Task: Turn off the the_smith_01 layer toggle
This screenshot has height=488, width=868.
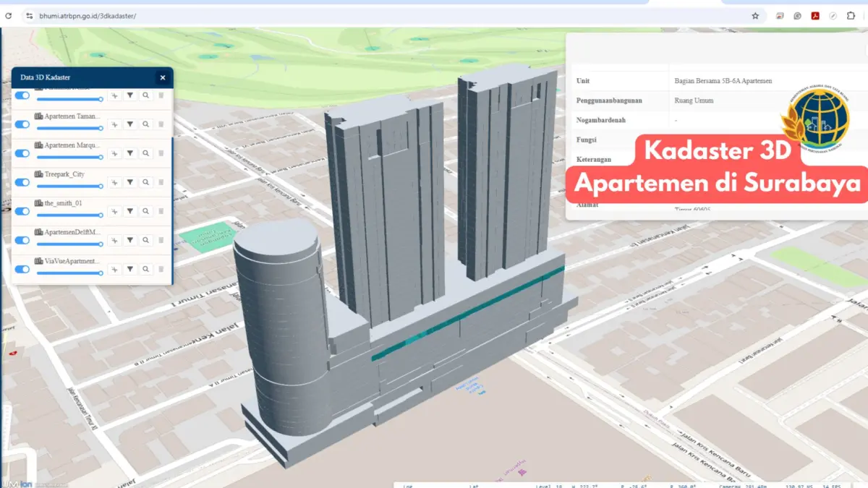Action: [22, 211]
